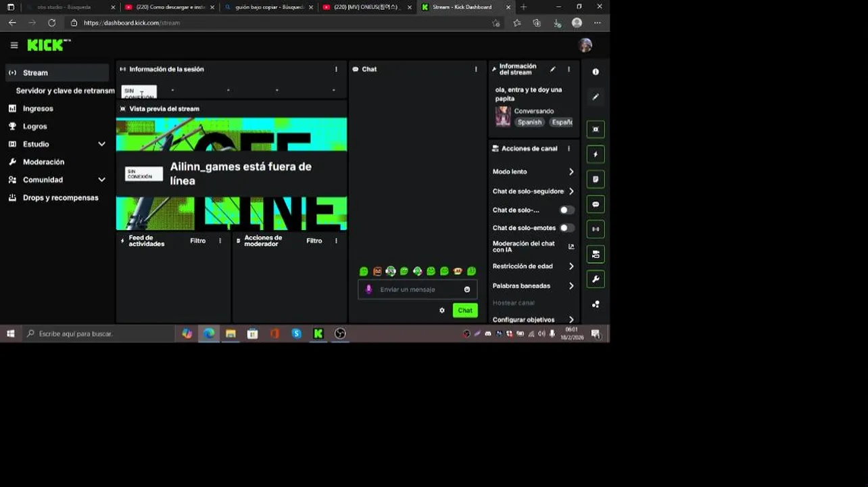Send message with green Chat button
The image size is (868, 487).
pos(465,310)
